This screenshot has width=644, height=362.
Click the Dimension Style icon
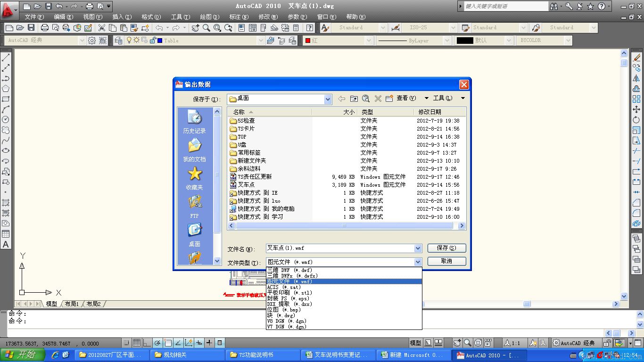396,28
